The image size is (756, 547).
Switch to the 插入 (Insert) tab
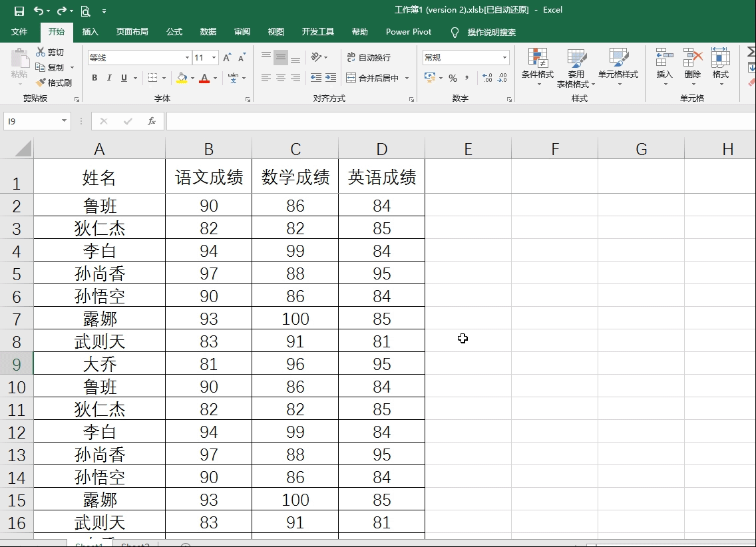coord(90,32)
